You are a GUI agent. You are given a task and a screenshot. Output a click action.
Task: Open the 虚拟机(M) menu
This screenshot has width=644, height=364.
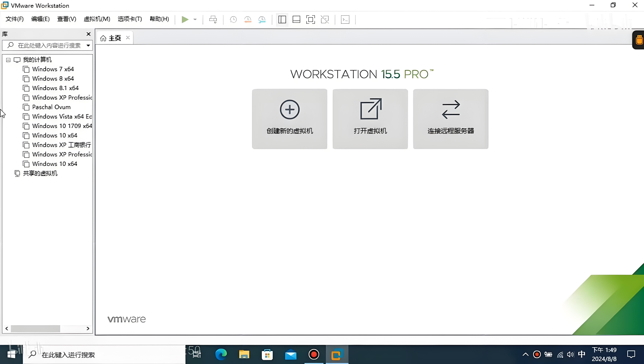coord(97,19)
